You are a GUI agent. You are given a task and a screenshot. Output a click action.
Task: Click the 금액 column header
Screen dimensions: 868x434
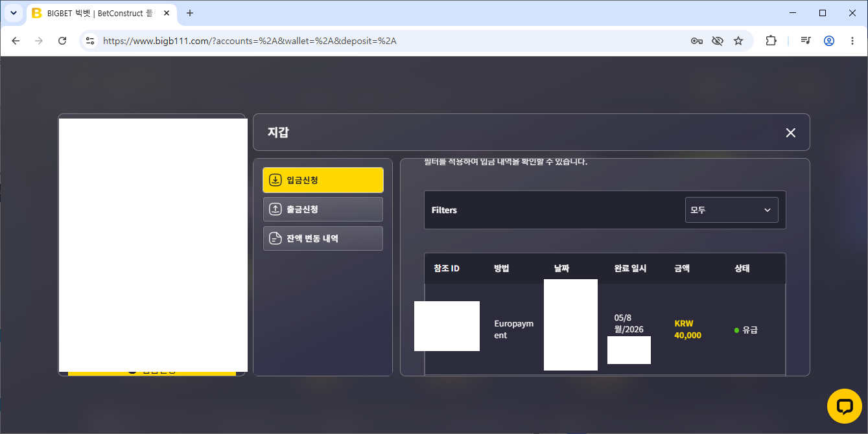point(682,268)
